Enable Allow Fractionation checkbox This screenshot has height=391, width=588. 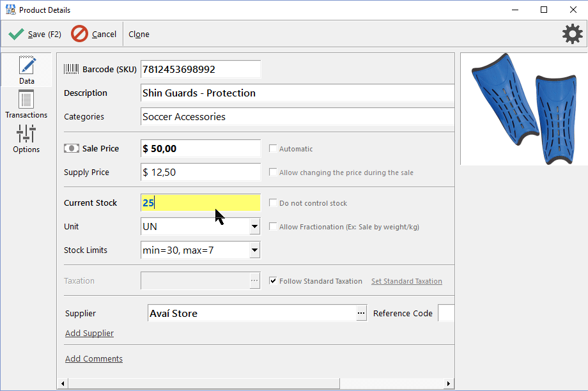point(273,226)
